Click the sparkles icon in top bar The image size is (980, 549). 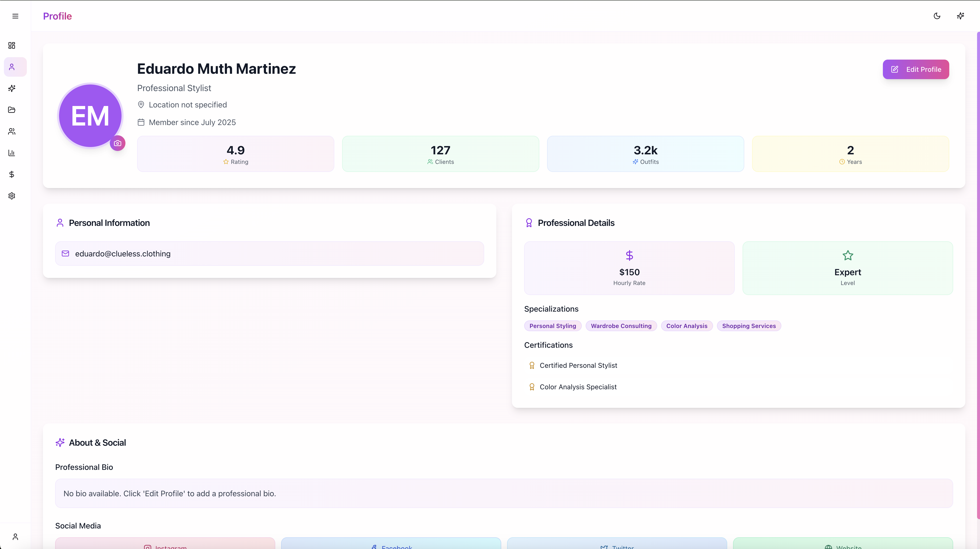pos(960,16)
